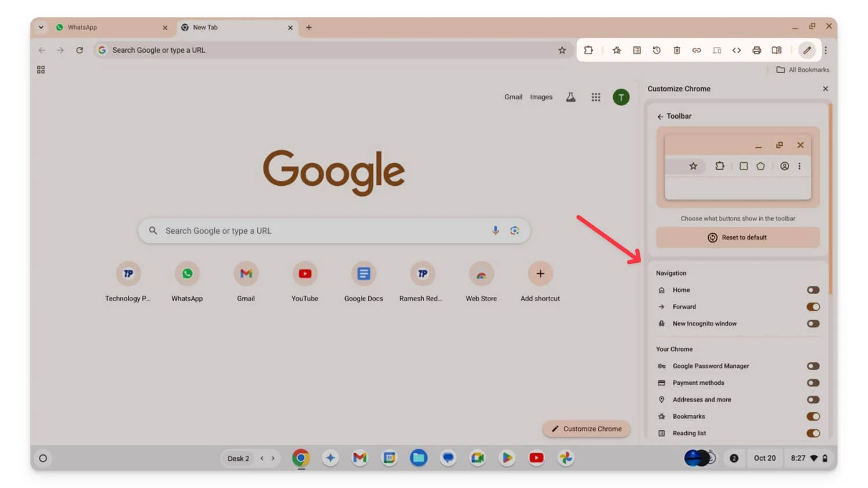868x488 pixels.
Task: Switch to previous desk with left chevron
Action: pos(262,458)
